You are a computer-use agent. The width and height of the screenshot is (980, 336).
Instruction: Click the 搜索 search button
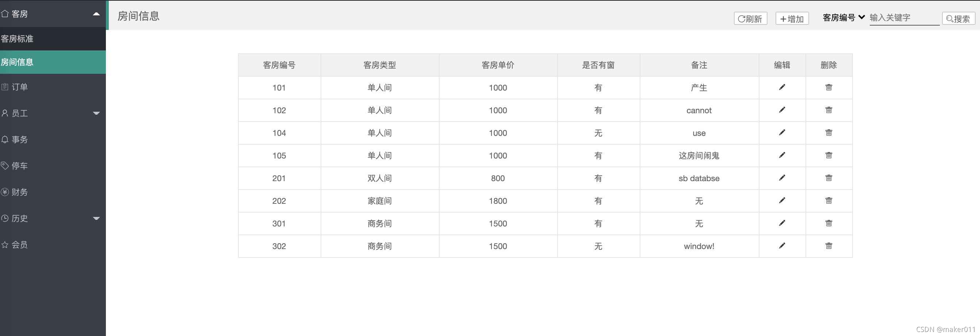(958, 19)
